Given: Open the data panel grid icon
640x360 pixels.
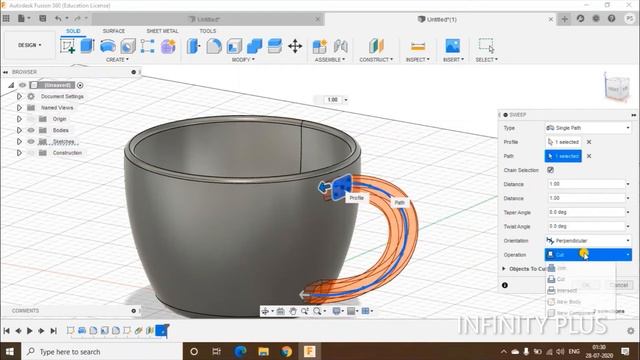Looking at the screenshot, I should point(6,18).
